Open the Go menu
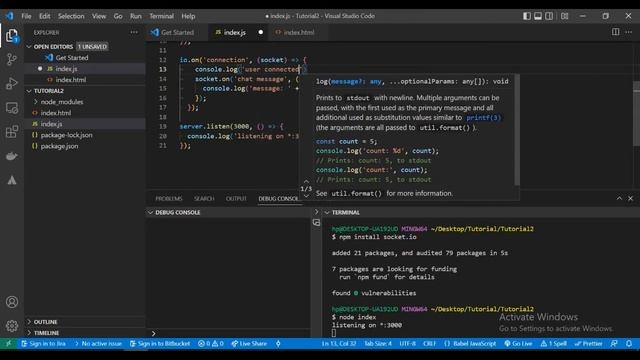The image size is (640, 360). (118, 16)
